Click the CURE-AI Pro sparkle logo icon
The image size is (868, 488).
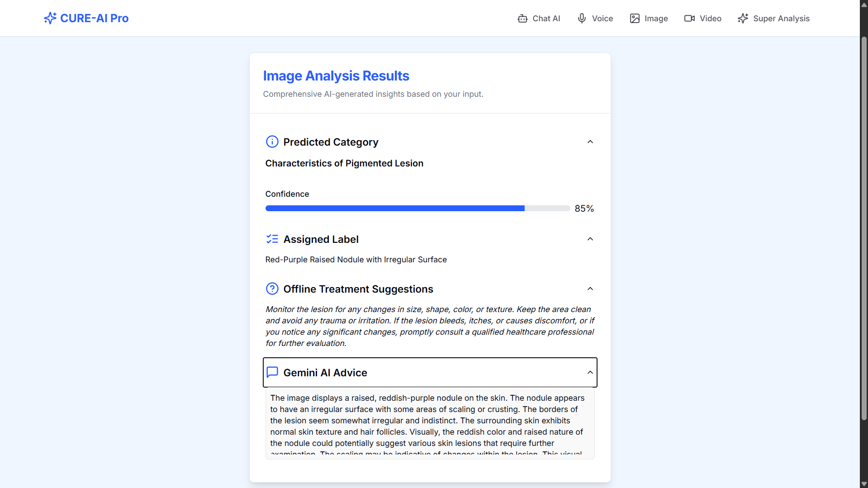click(50, 18)
